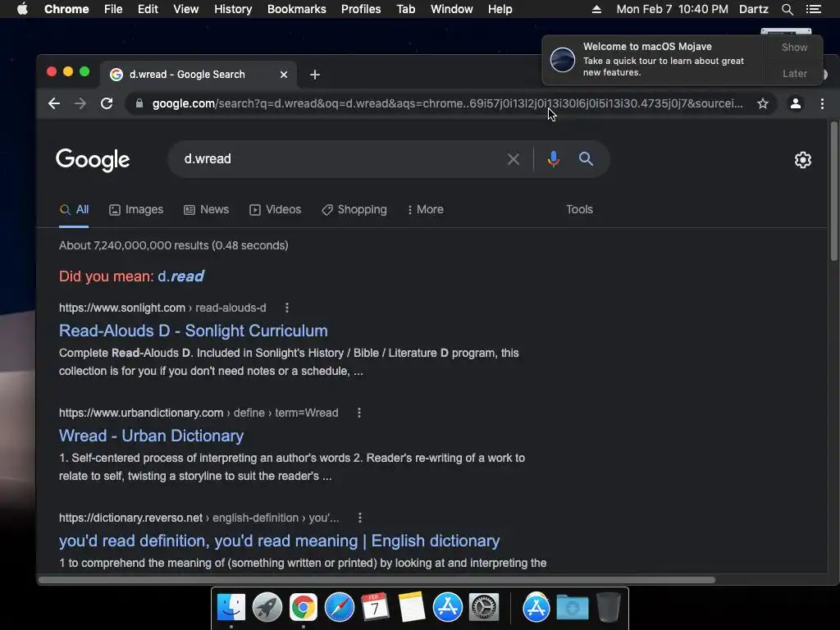
Task: Click the eject icon in menu bar
Action: click(596, 9)
